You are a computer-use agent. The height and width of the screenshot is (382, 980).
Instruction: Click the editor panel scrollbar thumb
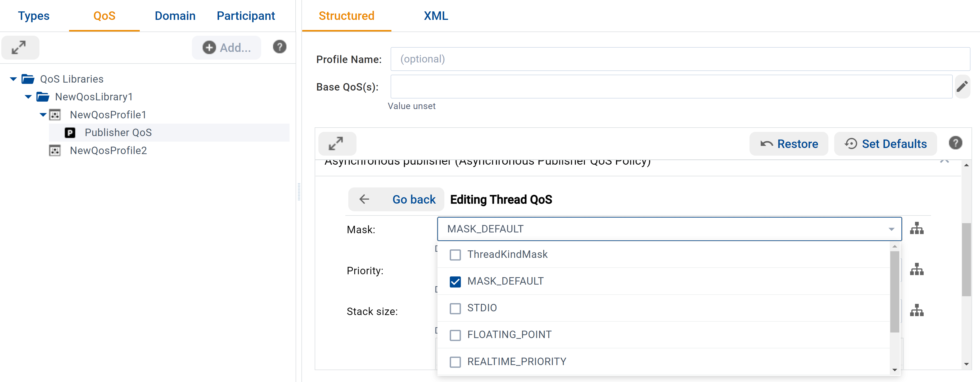click(966, 259)
